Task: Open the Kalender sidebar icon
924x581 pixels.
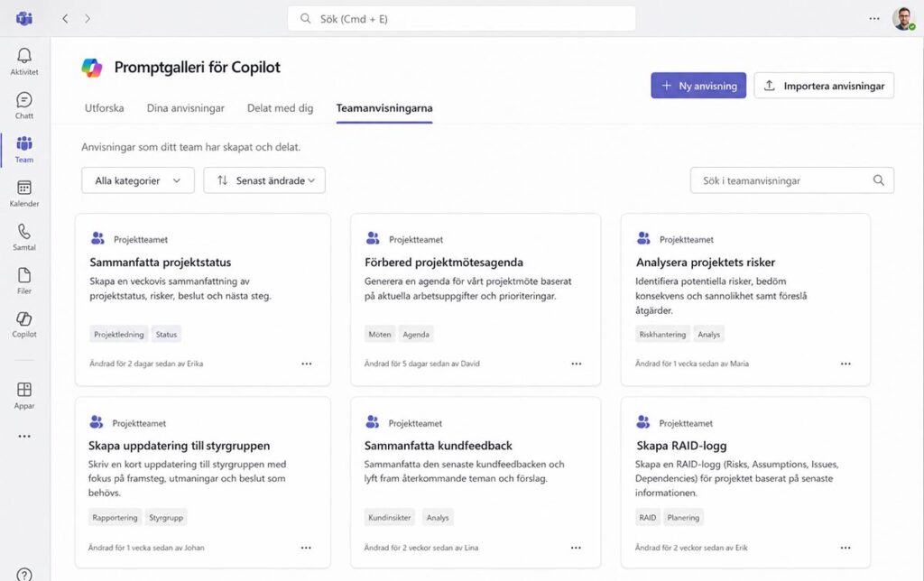Action: 24,188
